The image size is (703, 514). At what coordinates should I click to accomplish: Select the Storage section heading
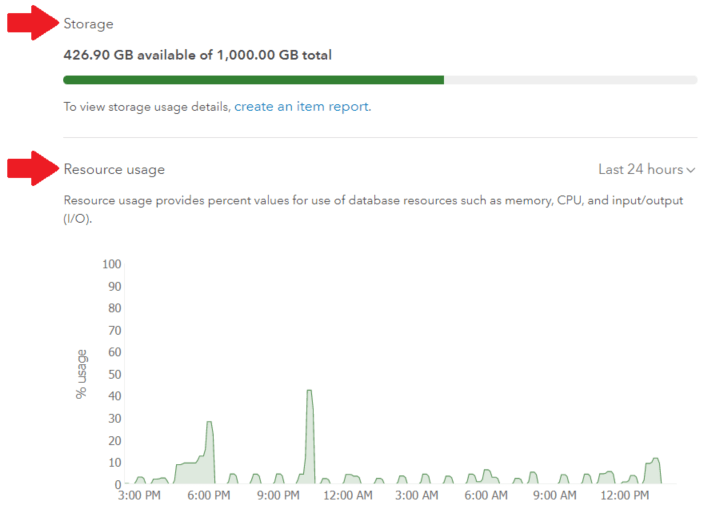pyautogui.click(x=89, y=23)
